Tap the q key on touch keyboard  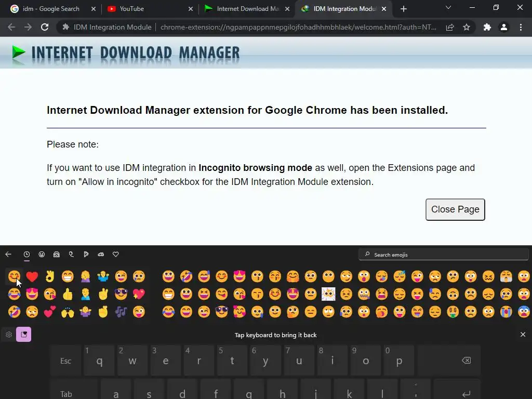pyautogui.click(x=99, y=361)
